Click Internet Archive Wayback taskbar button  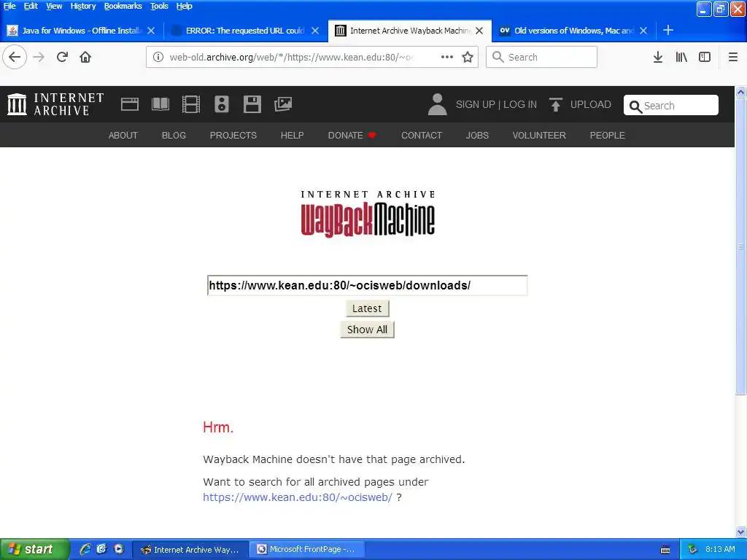click(x=190, y=549)
